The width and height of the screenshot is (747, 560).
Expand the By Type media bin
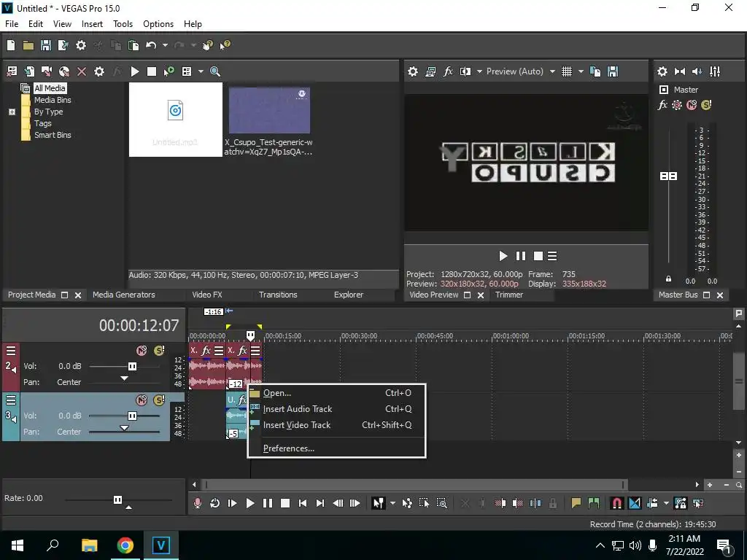(x=12, y=112)
